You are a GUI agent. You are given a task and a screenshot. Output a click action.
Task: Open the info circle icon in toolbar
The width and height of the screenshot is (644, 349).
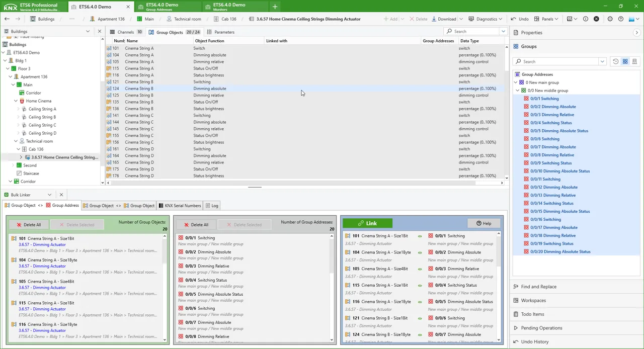click(586, 19)
